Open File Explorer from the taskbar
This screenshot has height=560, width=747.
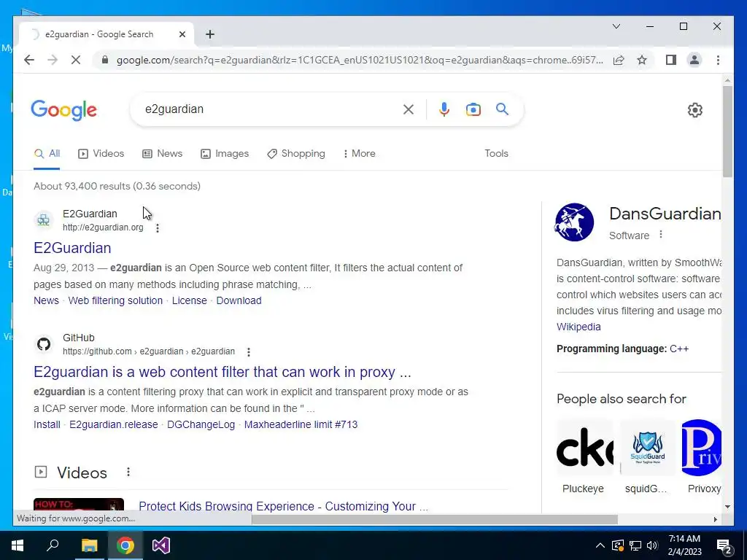click(89, 545)
